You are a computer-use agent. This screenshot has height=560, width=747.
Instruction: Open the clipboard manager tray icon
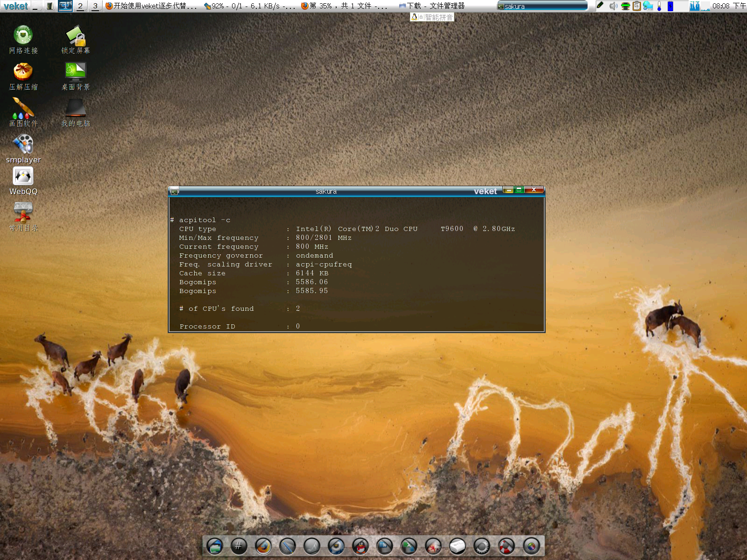637,6
